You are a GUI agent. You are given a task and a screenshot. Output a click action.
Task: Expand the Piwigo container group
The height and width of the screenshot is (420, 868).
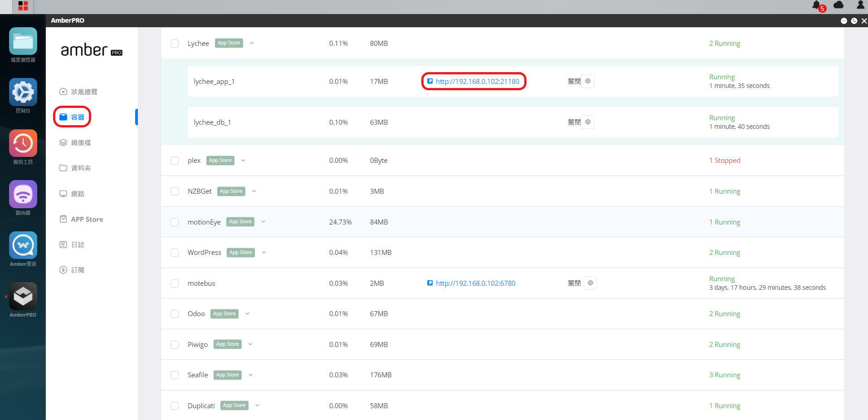(250, 344)
